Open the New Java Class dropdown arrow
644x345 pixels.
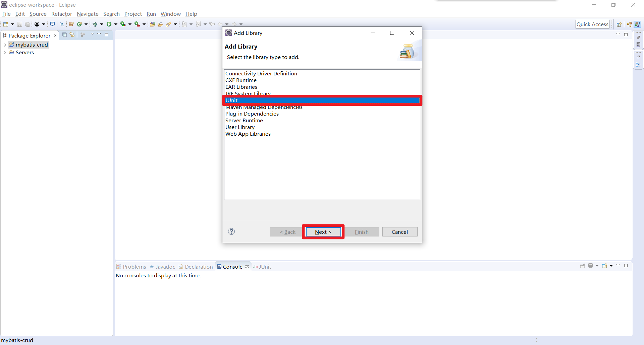coord(86,24)
